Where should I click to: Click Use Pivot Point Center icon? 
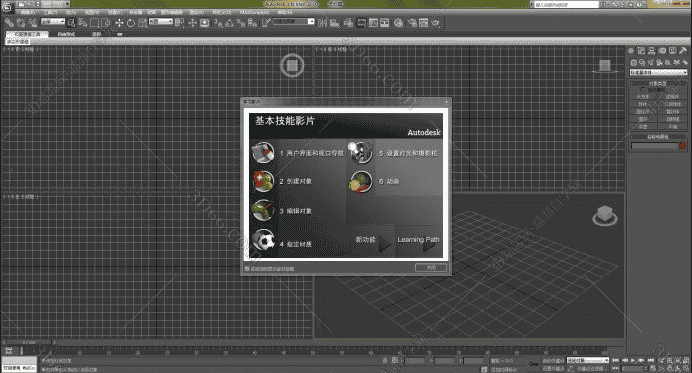click(179, 23)
